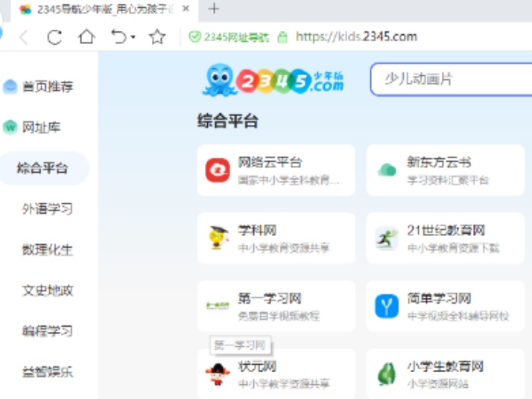This screenshot has width=532, height=399.
Task: Click the 2345.com octopus logo
Action: [273, 80]
